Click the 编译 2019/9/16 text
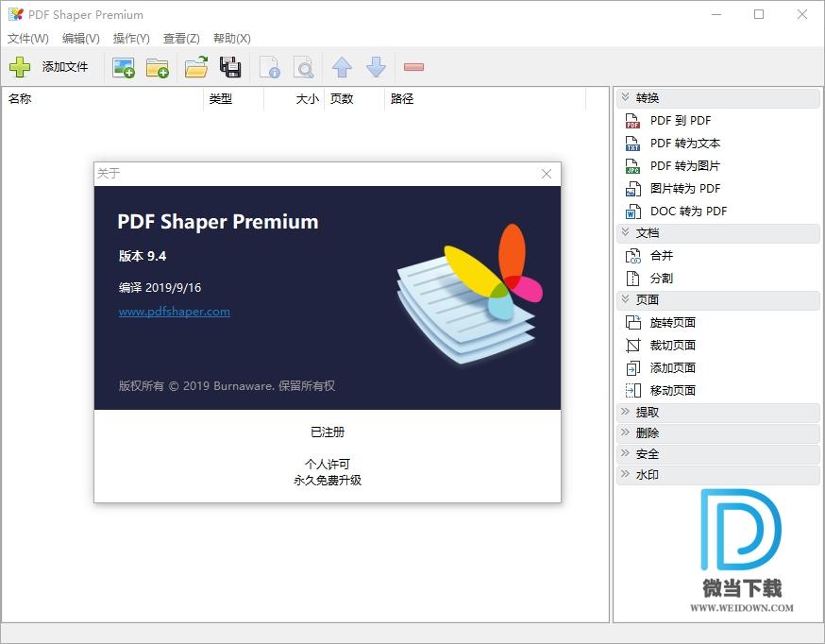Viewport: 825px width, 644px height. click(160, 288)
